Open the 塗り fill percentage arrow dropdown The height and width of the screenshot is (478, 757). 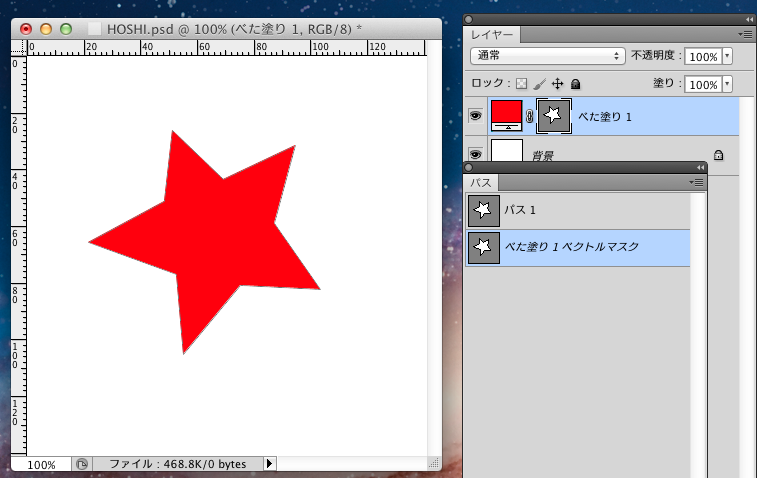click(727, 84)
